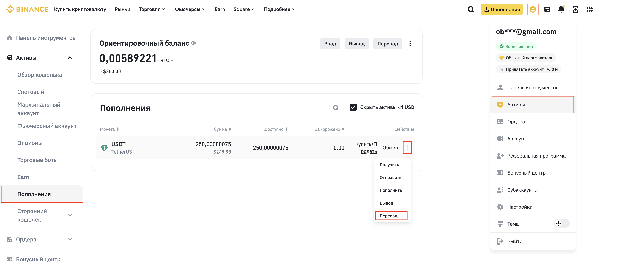Open Настройки in profile menu

tap(533, 207)
